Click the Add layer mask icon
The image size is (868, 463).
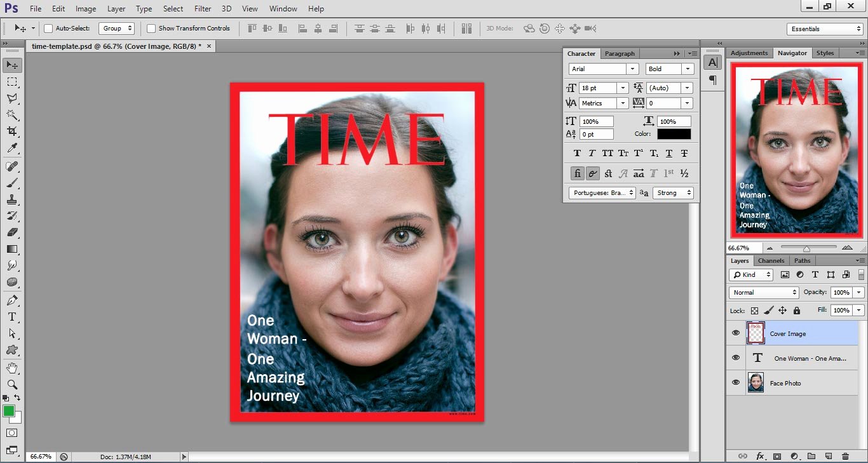coord(777,456)
